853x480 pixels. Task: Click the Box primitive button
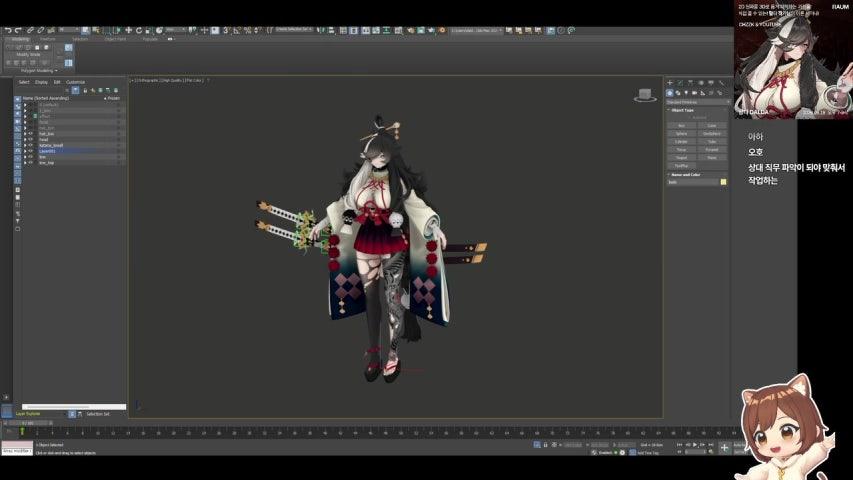682,126
